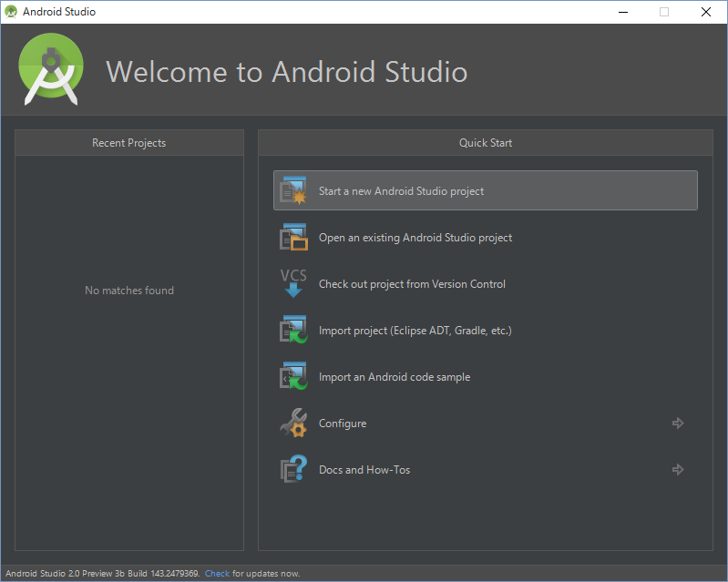Select Start a new Android Studio project
Screen dimensions: 728x582
[x=485, y=190]
